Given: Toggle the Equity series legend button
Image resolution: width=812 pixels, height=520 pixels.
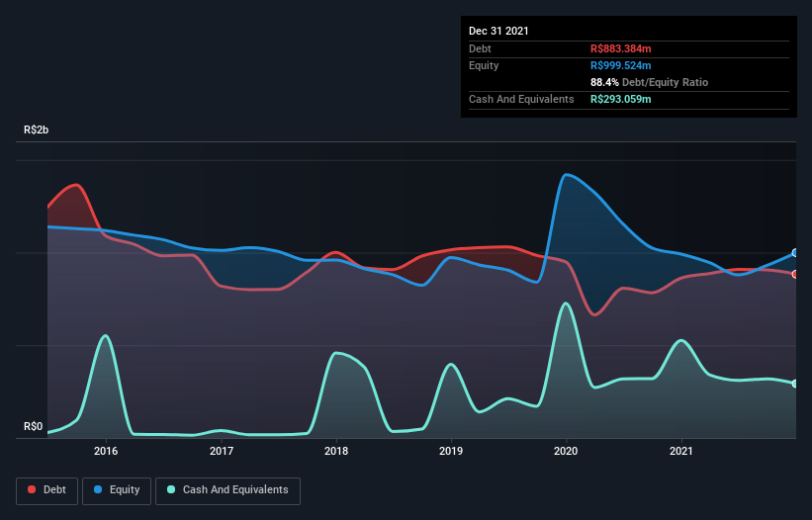Looking at the screenshot, I should [117, 490].
